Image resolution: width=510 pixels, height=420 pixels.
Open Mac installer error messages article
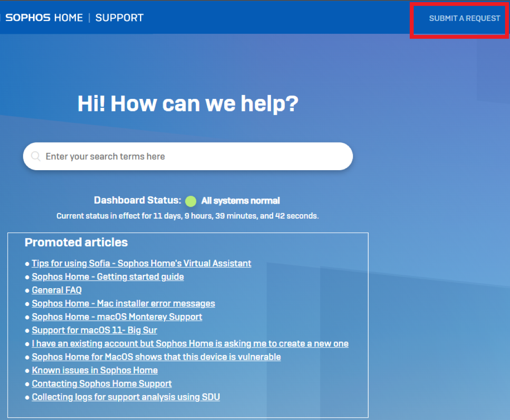pos(123,303)
